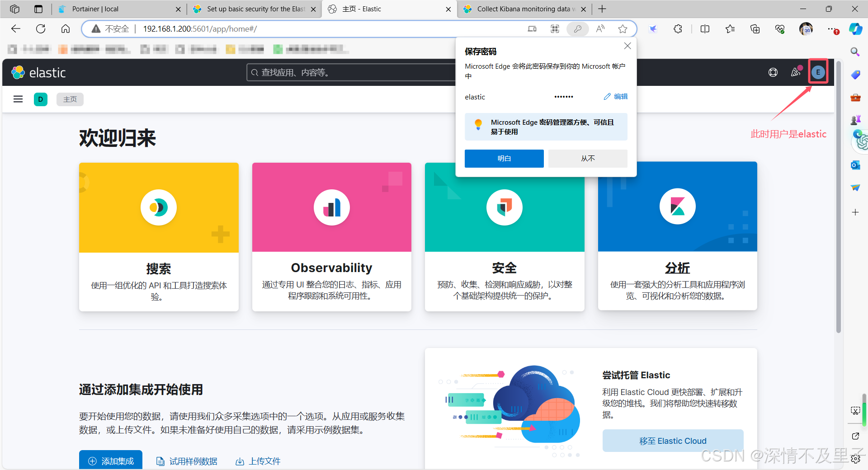Open browser collections icon
This screenshot has height=470, width=868.
[x=755, y=29]
